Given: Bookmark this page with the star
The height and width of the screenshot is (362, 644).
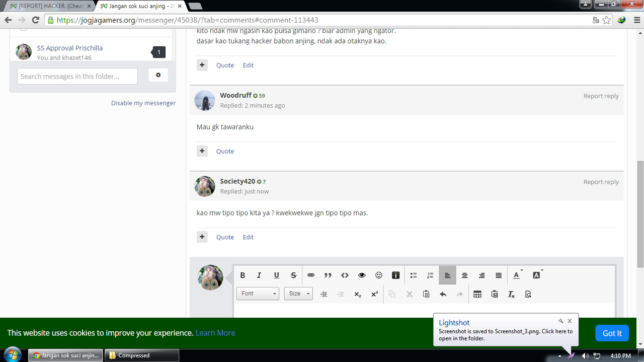Looking at the screenshot, I should [607, 20].
